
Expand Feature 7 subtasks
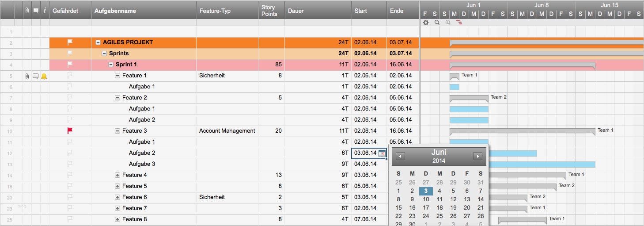point(117,208)
